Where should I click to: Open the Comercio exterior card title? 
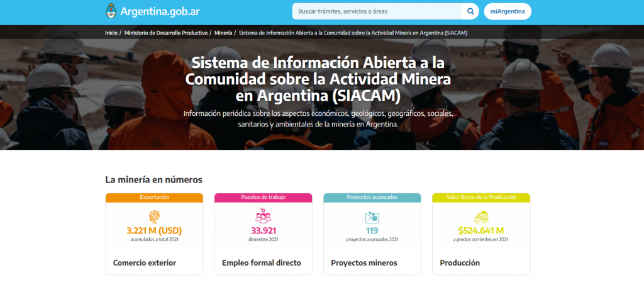[x=145, y=263]
